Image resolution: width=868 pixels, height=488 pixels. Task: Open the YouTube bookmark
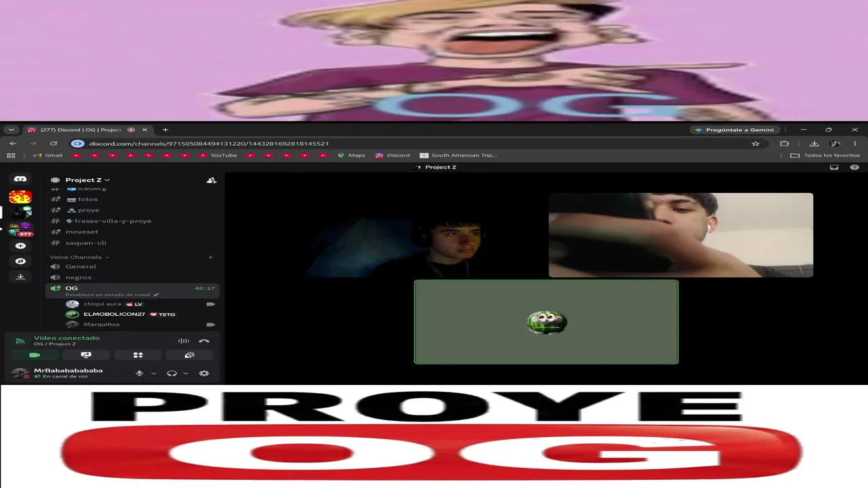218,155
